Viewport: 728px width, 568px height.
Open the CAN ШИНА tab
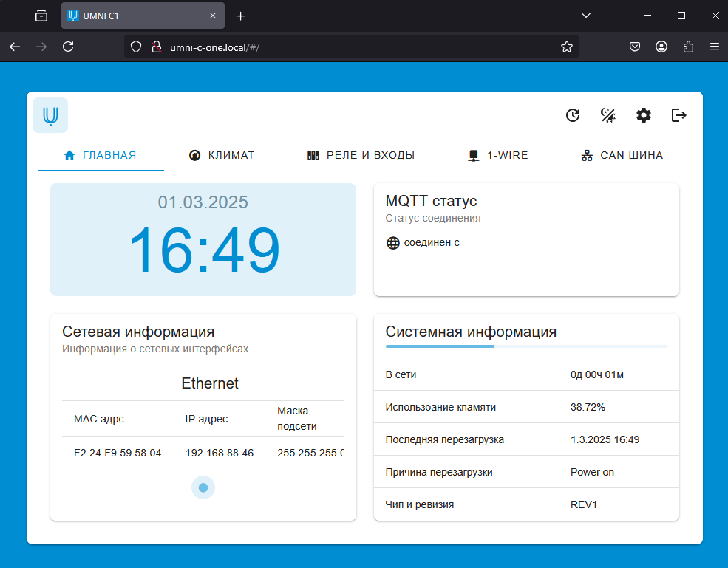[622, 155]
